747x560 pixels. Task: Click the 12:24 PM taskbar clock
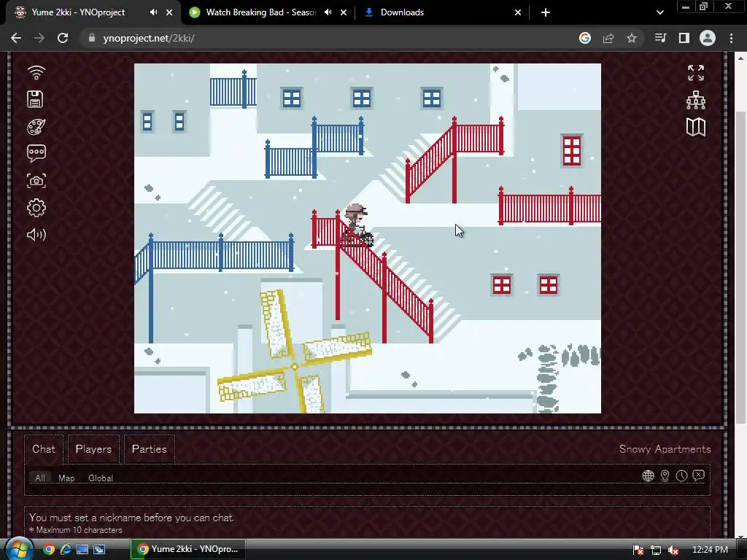(x=710, y=550)
